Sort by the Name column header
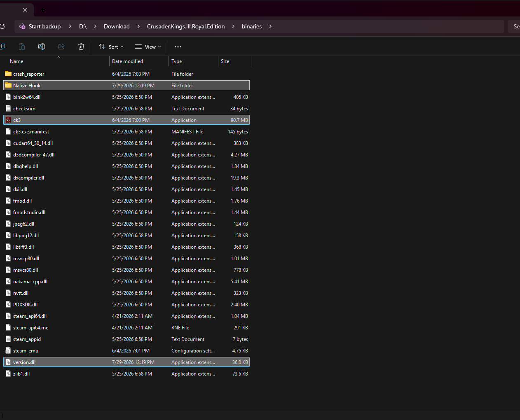Viewport: 520px width, 420px height. (x=16, y=61)
